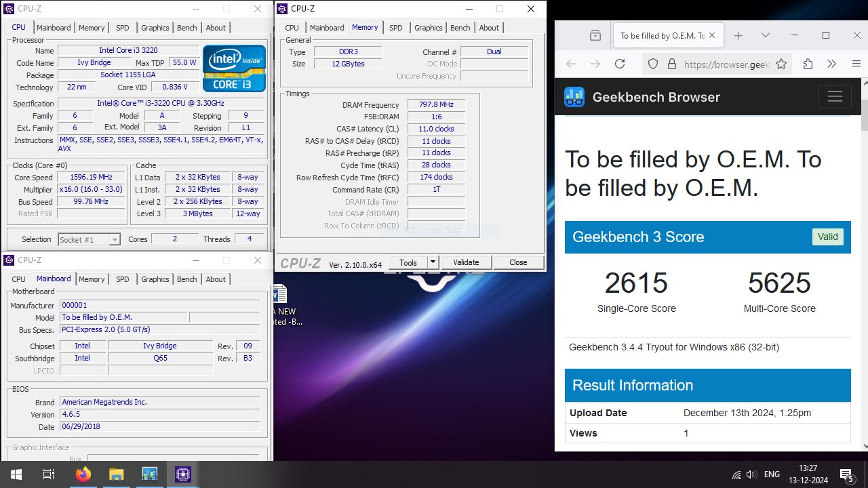Click the CPU-Z Close button

[x=518, y=262]
